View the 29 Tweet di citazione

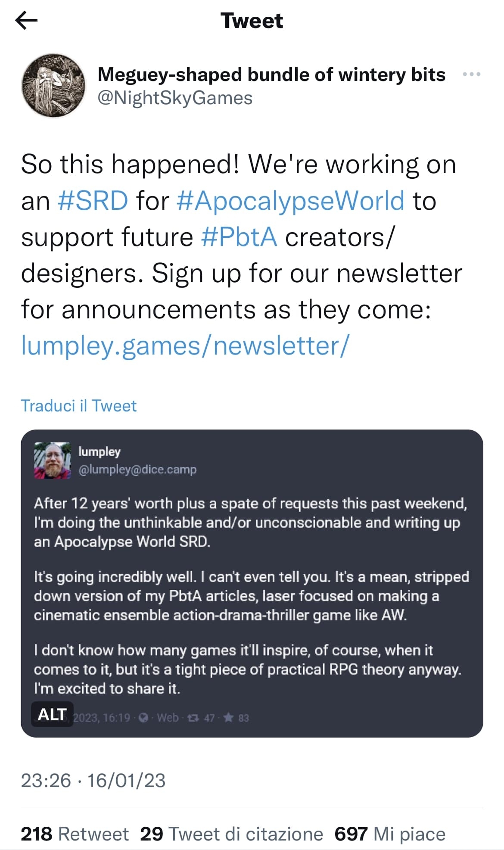pos(231,834)
